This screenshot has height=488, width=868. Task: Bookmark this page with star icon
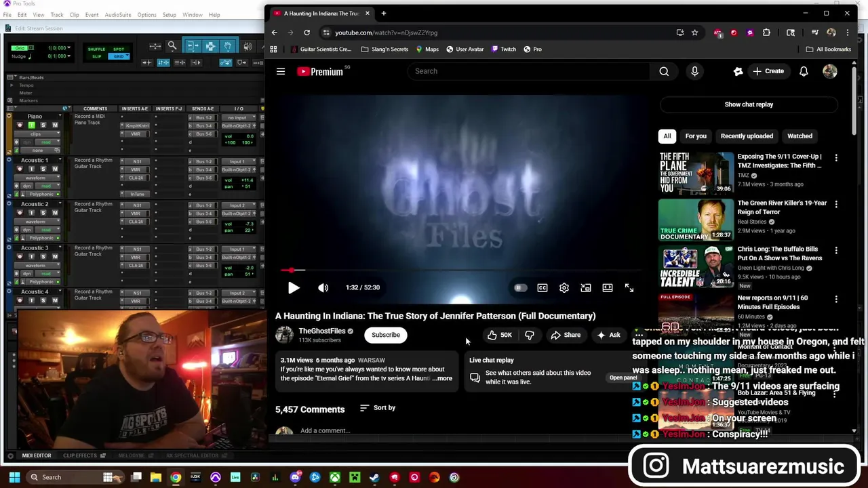[x=695, y=33]
